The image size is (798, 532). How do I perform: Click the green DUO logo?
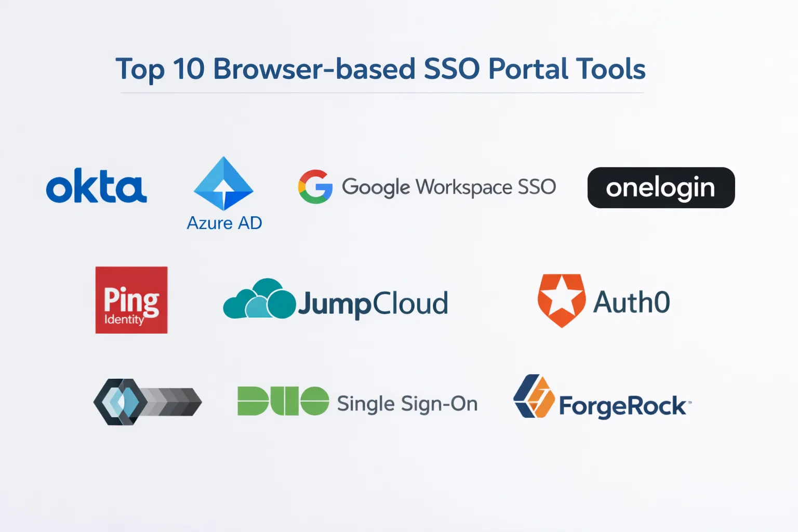[x=283, y=401]
